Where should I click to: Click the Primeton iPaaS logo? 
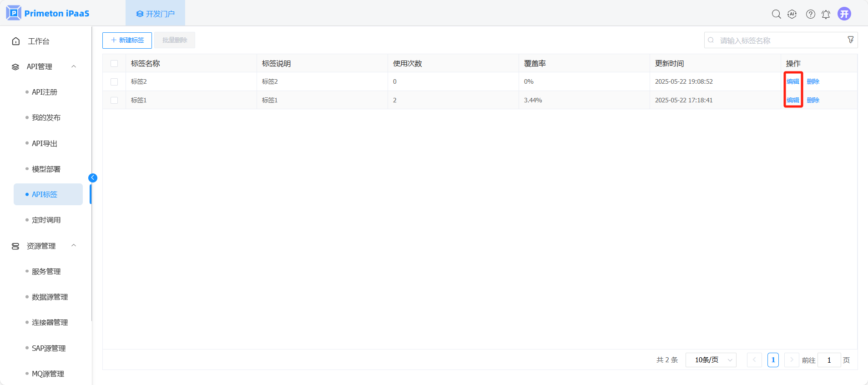pos(48,13)
